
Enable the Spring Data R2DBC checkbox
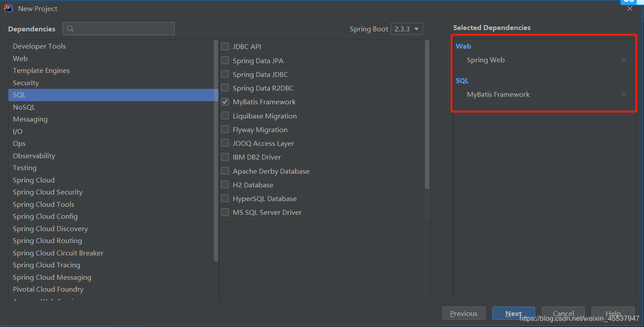(225, 88)
